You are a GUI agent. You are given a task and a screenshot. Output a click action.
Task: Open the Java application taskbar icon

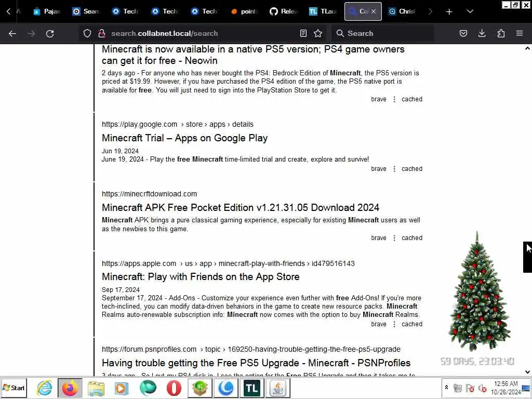point(278,388)
